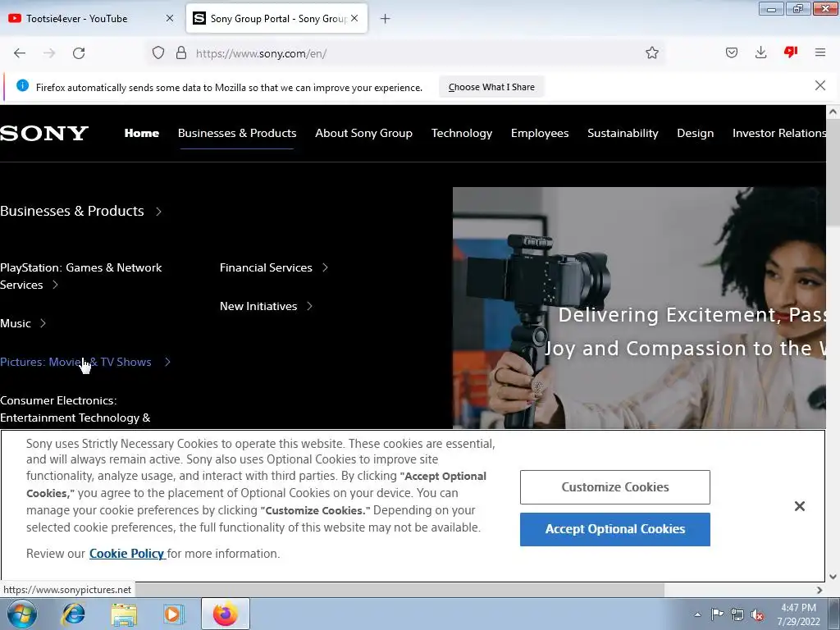Click chevron beside Pictures: Movies & TV Shows

pos(167,362)
